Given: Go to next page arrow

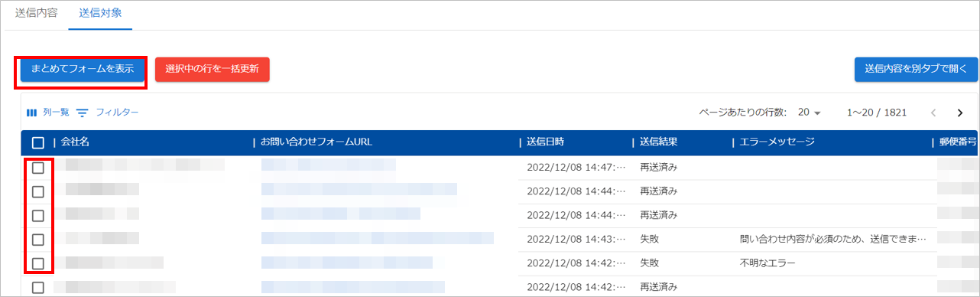Looking at the screenshot, I should click(960, 113).
